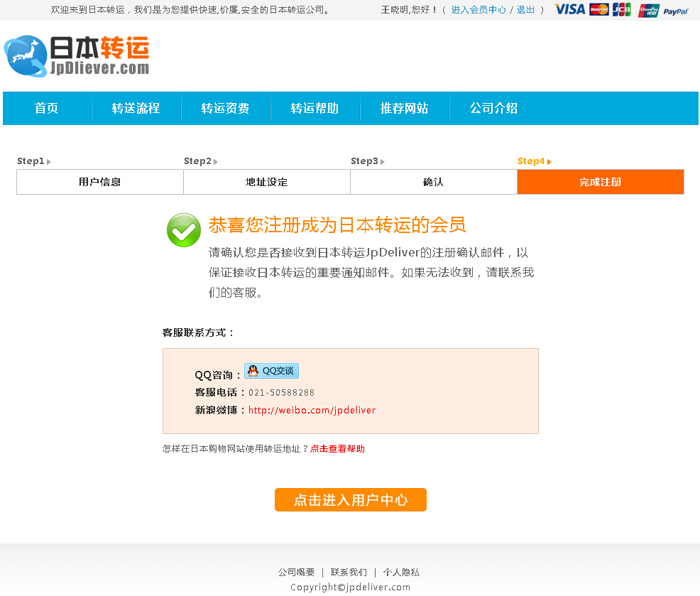Select the PayPal icon

(677, 11)
